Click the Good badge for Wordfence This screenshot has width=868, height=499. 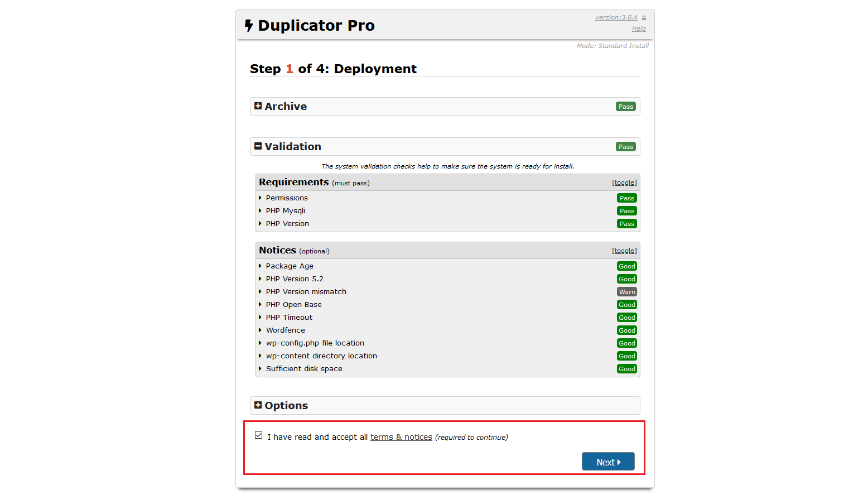pyautogui.click(x=627, y=330)
